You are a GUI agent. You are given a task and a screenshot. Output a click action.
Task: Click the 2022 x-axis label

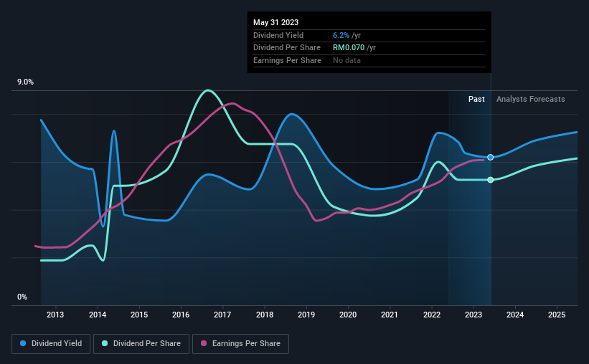click(x=432, y=315)
